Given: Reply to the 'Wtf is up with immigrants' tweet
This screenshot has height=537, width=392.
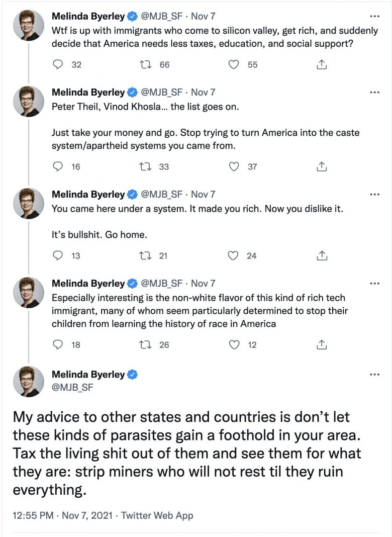Looking at the screenshot, I should coord(58,64).
